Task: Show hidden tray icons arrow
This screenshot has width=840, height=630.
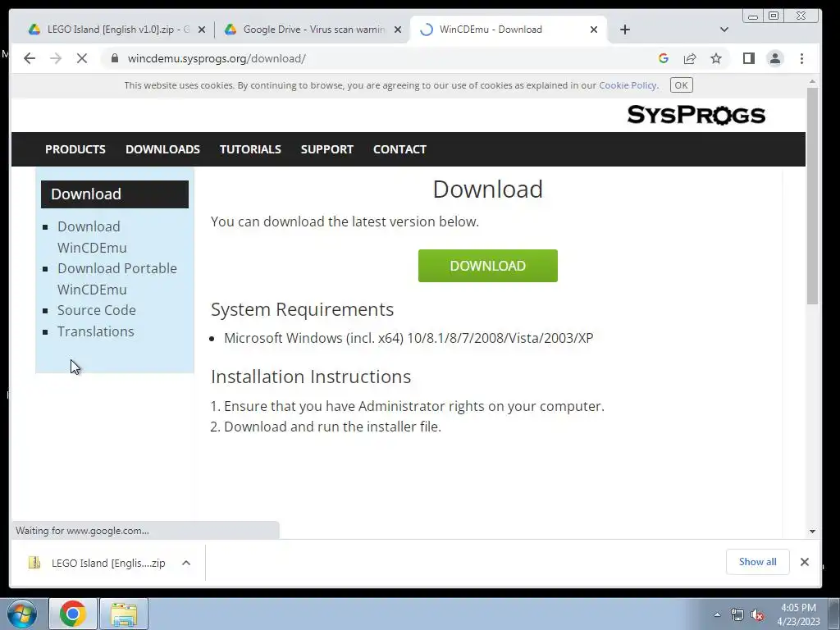Action: pyautogui.click(x=717, y=614)
